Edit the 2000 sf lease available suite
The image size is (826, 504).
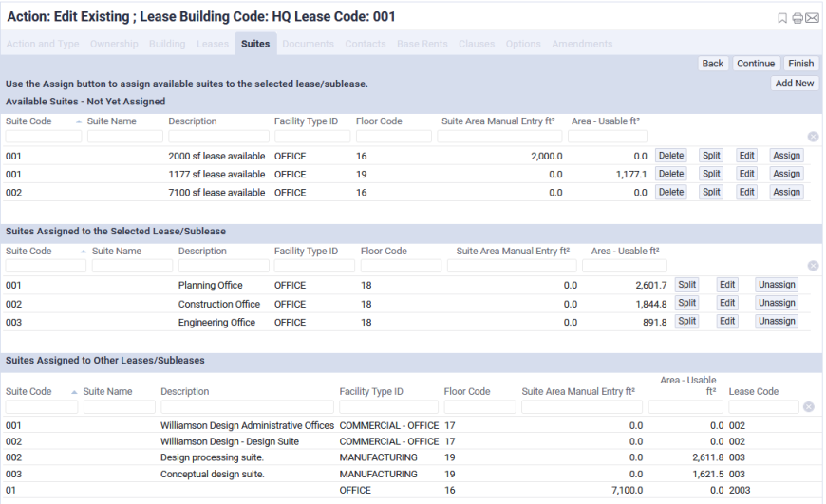[x=746, y=156]
